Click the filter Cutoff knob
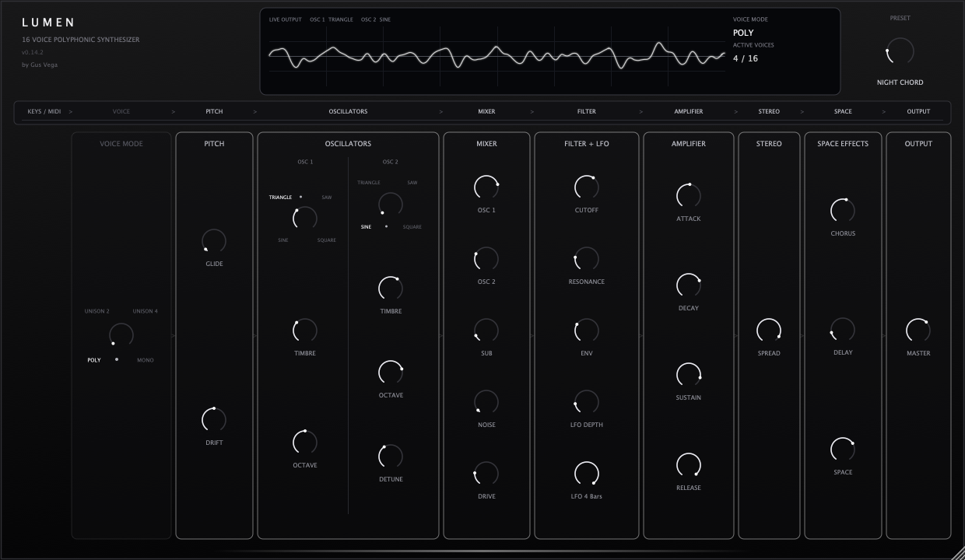The image size is (965, 560). click(x=587, y=187)
